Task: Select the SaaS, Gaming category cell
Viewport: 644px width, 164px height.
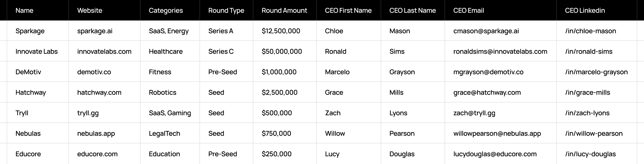Action: tap(170, 113)
